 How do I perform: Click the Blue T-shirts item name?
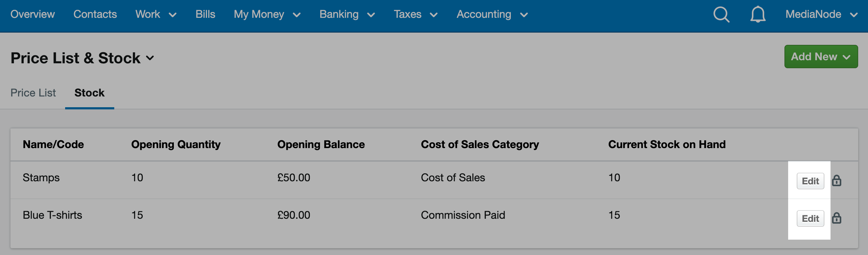point(52,215)
